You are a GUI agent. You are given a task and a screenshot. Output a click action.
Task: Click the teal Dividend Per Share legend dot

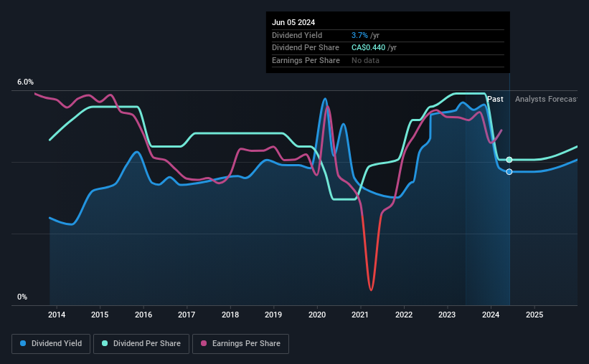tap(105, 343)
